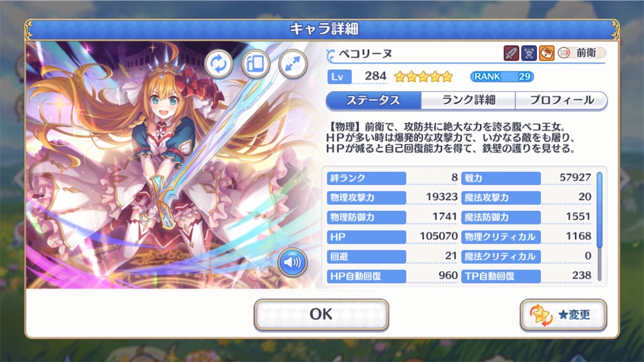644x362 pixels.
Task: Click the blue armor equipment icon
Action: pos(529,53)
